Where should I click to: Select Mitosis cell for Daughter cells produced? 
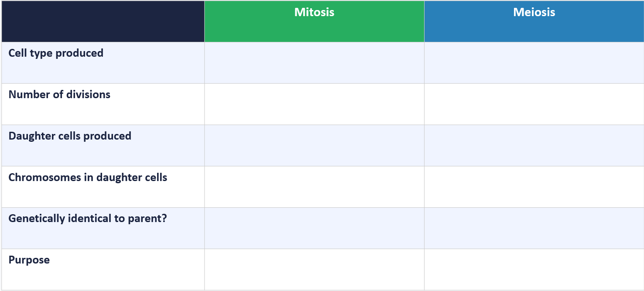click(x=314, y=146)
